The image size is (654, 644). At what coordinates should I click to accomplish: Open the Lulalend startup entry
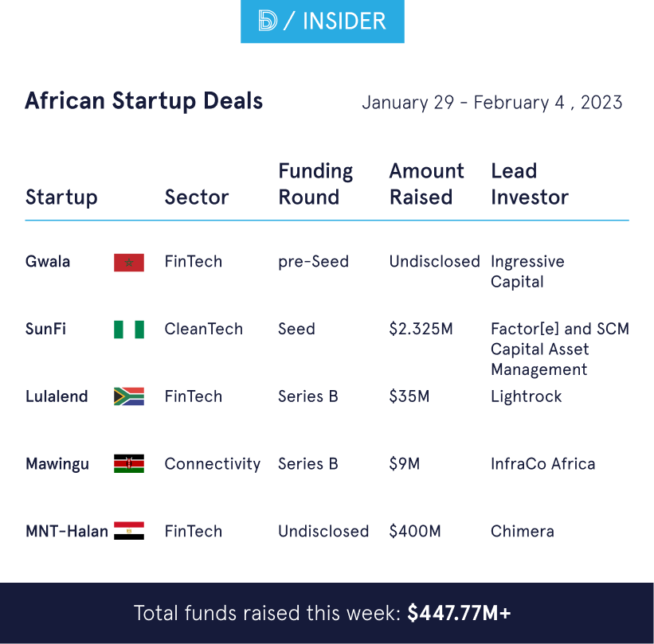tap(57, 396)
